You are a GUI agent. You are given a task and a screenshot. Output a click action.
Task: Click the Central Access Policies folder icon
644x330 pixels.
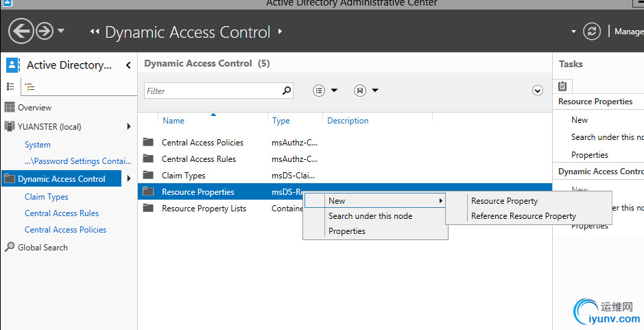click(148, 142)
